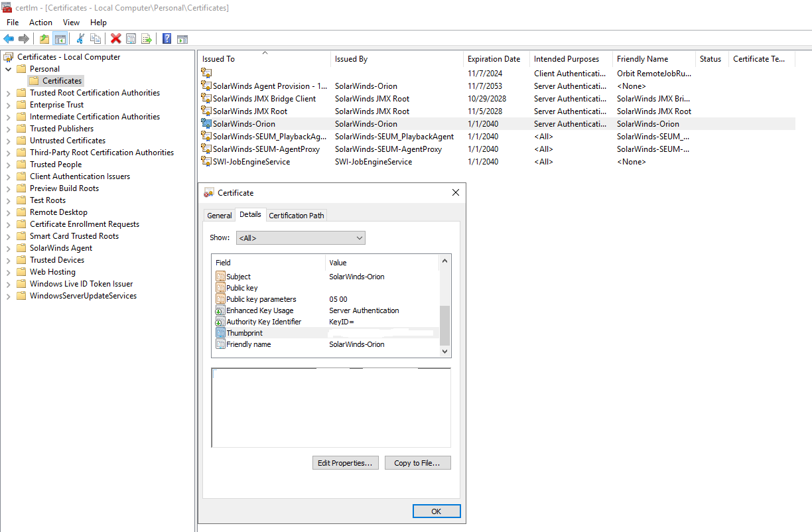
Task: Open the Properties toolbar icon
Action: tap(131, 38)
